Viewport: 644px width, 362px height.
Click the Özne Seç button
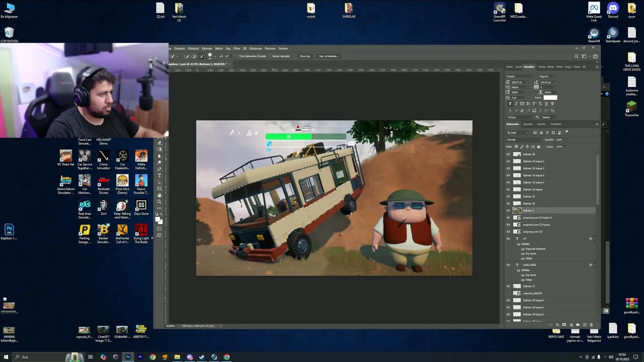pos(305,56)
